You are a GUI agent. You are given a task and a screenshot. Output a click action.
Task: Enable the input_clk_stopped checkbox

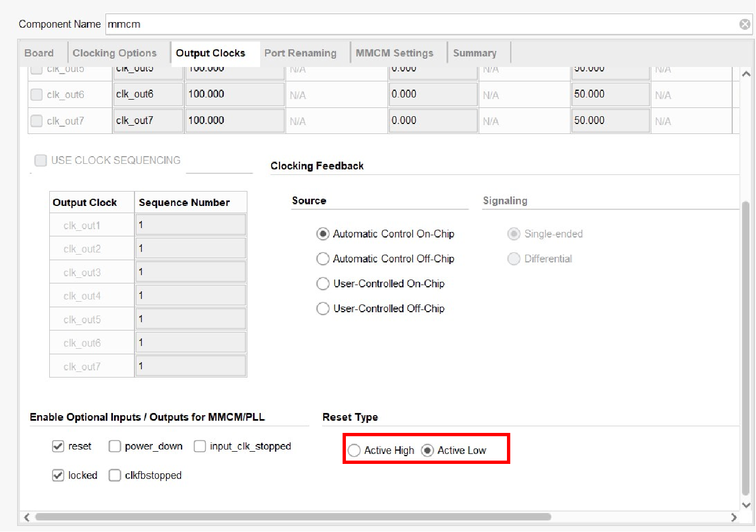point(200,446)
